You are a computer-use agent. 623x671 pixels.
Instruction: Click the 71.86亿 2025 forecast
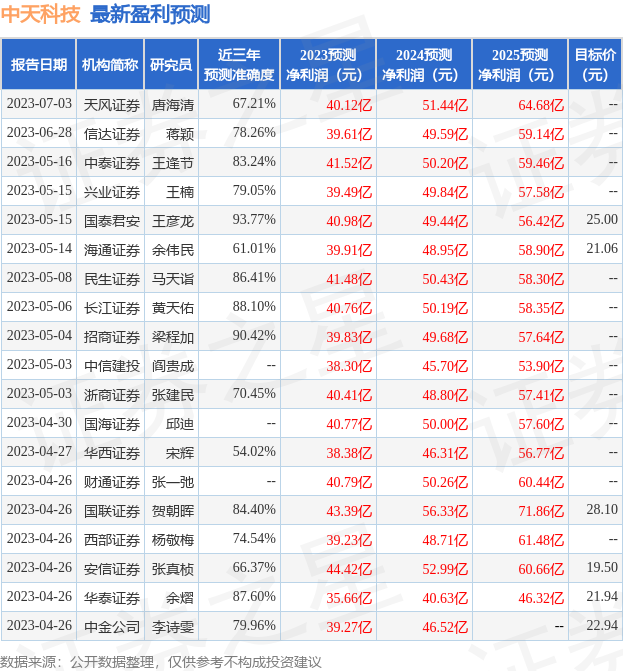tap(541, 511)
